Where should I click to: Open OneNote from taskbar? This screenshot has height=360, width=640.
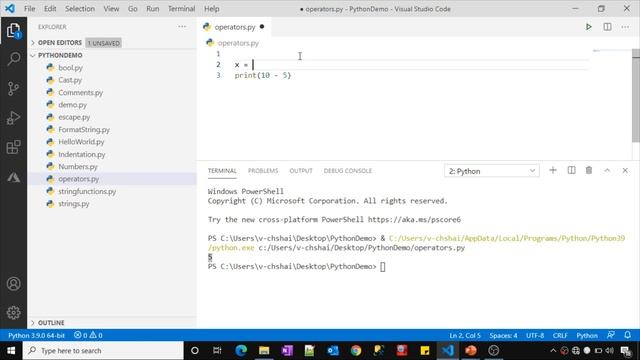(x=287, y=351)
